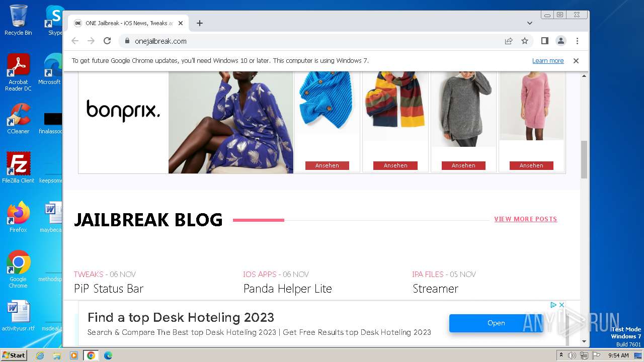Click the IOS APPS category label

(260, 275)
